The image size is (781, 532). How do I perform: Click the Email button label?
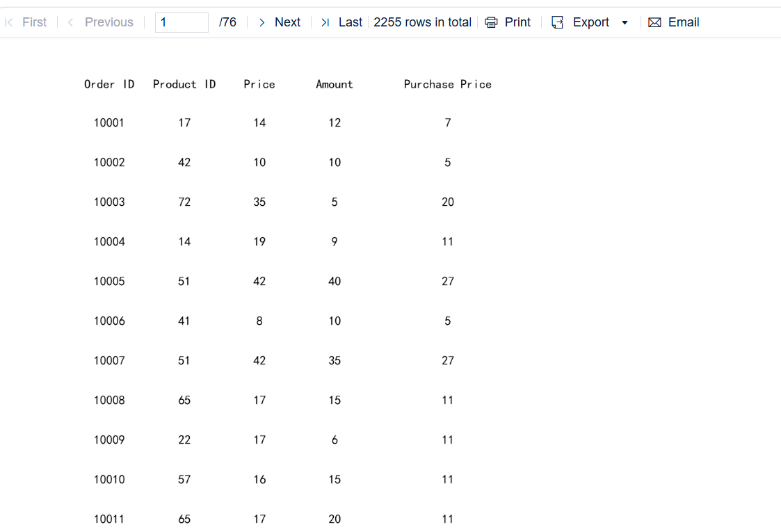[684, 22]
